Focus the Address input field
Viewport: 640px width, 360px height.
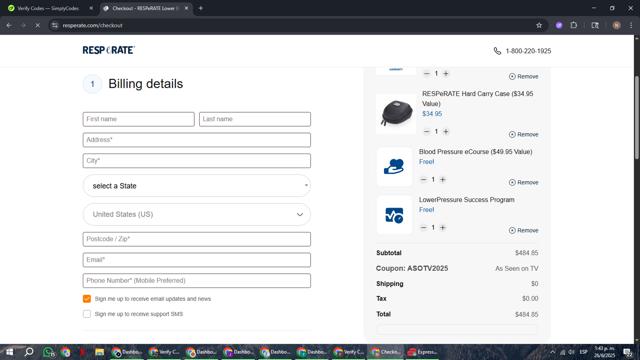pyautogui.click(x=197, y=140)
